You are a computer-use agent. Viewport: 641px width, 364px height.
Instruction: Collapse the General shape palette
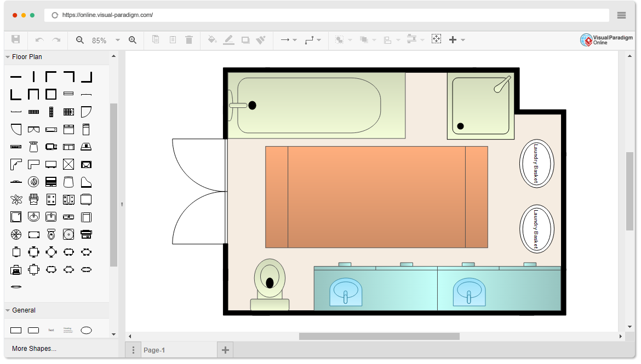click(x=8, y=310)
